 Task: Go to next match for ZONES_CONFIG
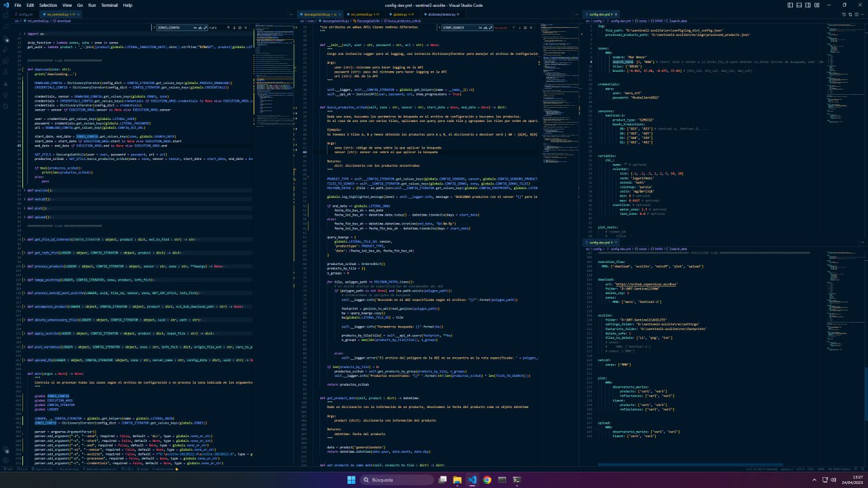[233, 28]
